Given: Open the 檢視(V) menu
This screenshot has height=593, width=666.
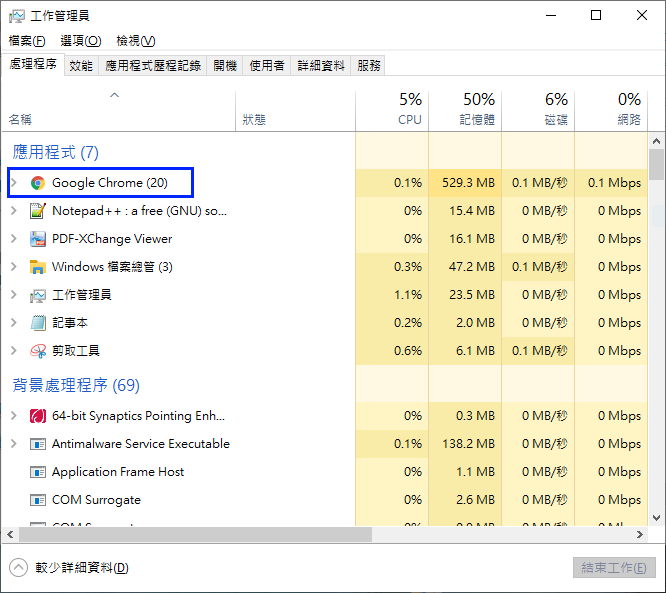Looking at the screenshot, I should pos(136,41).
